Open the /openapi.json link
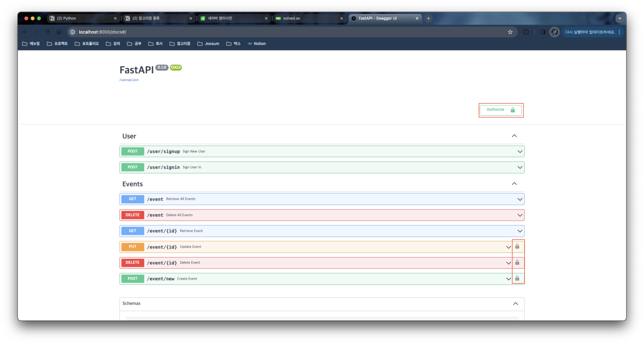 coord(129,80)
